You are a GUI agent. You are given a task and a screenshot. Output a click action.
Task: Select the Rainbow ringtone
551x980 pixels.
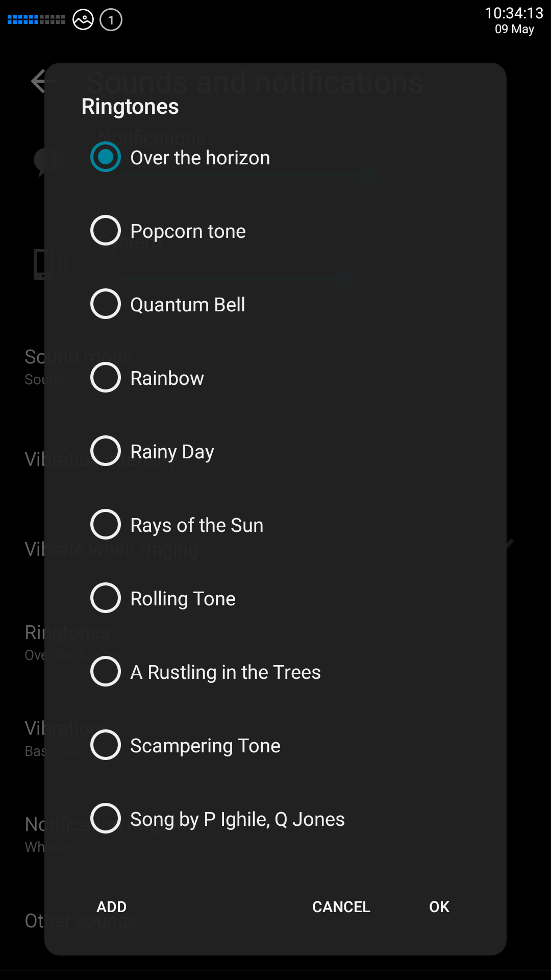coord(106,378)
